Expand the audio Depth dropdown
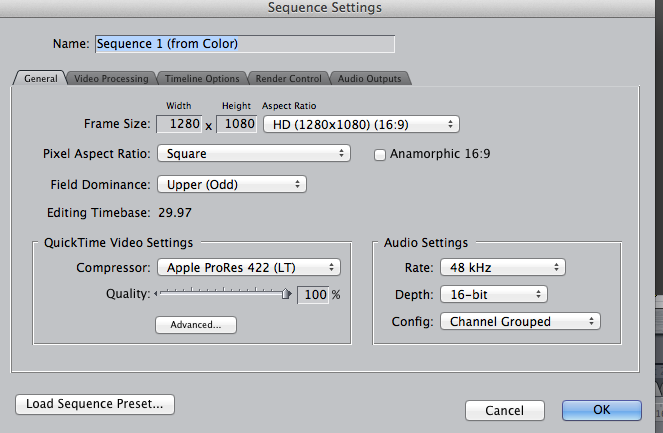The height and width of the screenshot is (433, 663). tap(493, 294)
